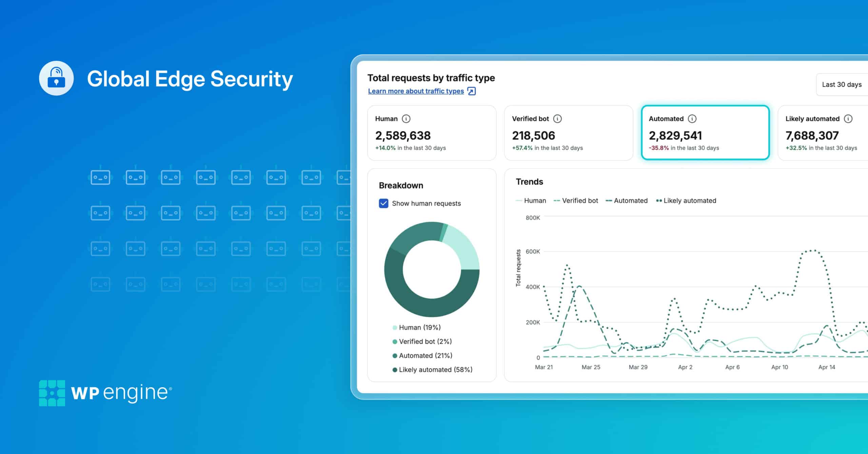
Task: Click the Verified bot (2%) legend swatch
Action: click(395, 342)
